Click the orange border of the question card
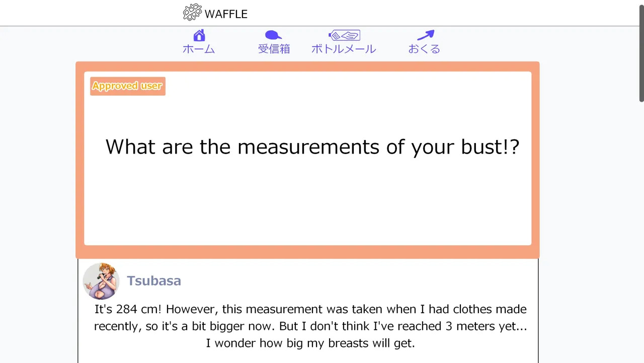The image size is (644, 363). click(79, 161)
